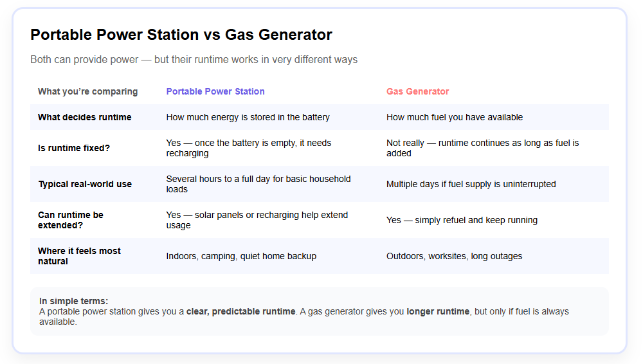Select the 'What you're comparing' column header
Image resolution: width=643 pixels, height=364 pixels.
(x=87, y=91)
